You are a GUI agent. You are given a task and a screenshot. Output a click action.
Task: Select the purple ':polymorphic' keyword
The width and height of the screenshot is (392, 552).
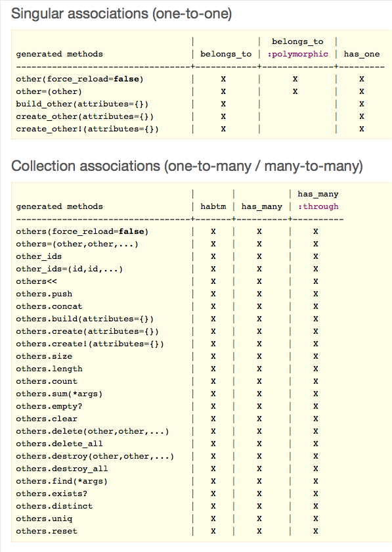pos(297,54)
